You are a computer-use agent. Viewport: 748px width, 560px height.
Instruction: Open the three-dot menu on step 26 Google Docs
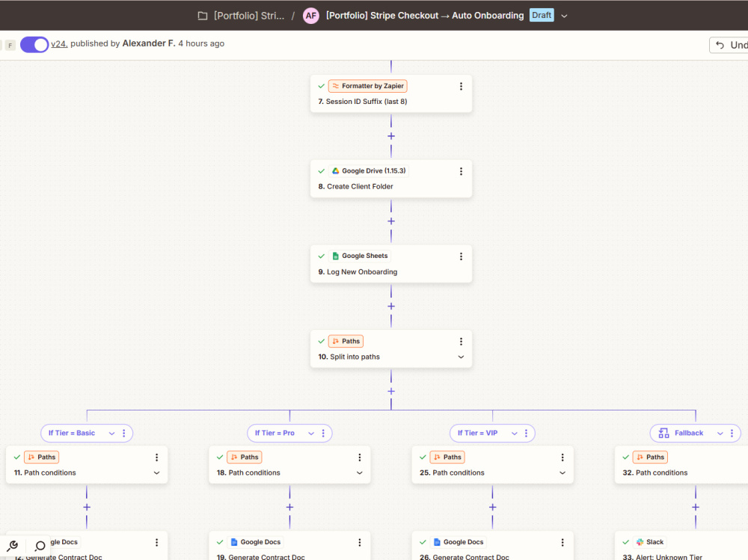point(562,542)
